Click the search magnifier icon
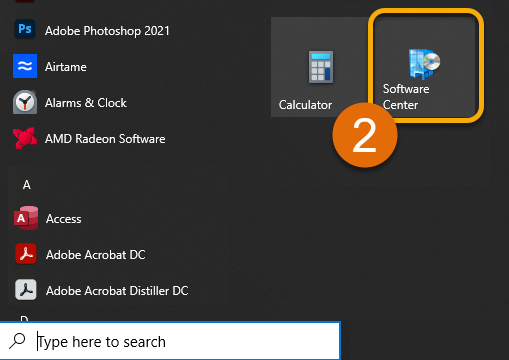This screenshot has width=509, height=360. pos(17,341)
